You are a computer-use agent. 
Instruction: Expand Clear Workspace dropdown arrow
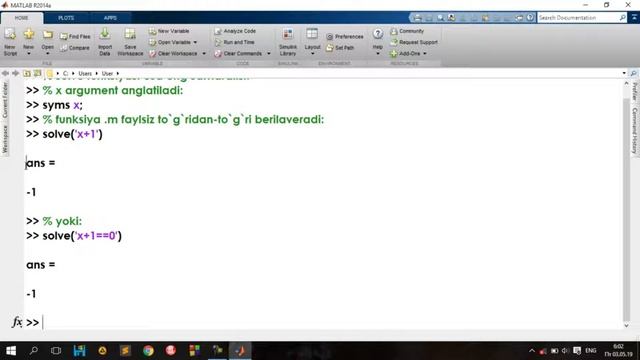click(204, 53)
